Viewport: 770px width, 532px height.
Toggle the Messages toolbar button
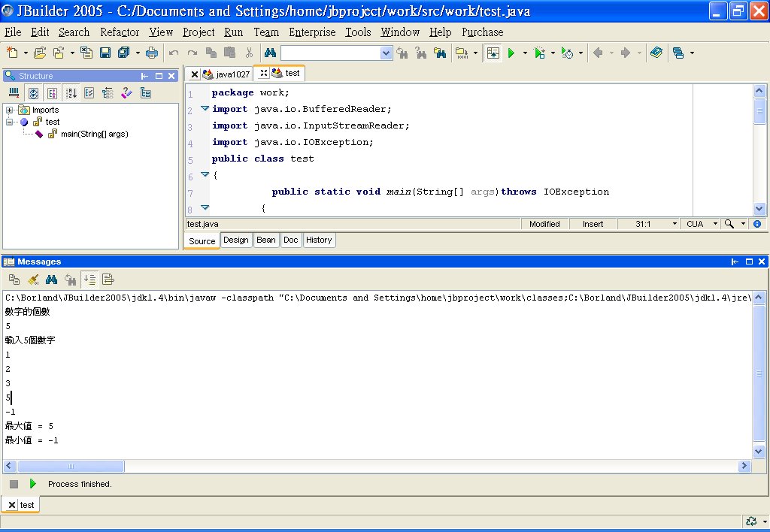coord(493,53)
